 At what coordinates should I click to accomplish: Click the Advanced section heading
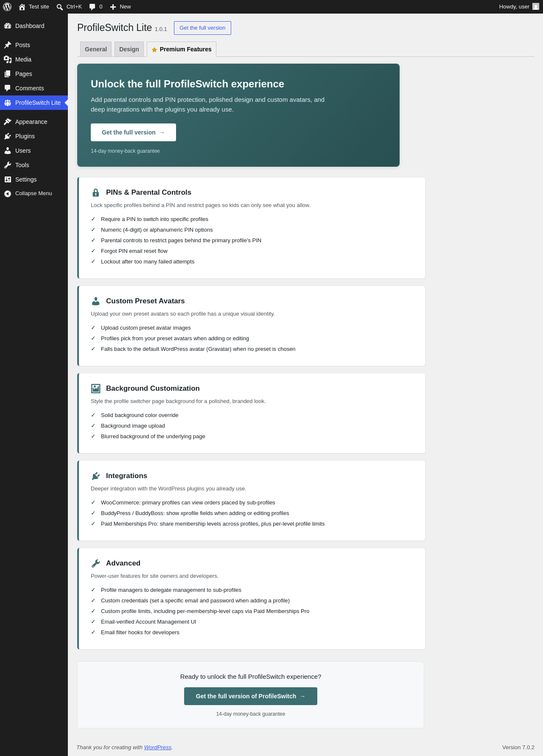tap(123, 563)
